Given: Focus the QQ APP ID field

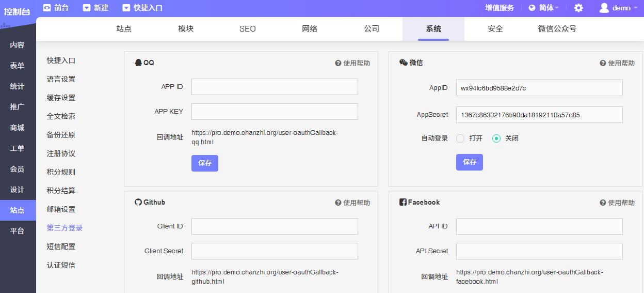Looking at the screenshot, I should (275, 87).
